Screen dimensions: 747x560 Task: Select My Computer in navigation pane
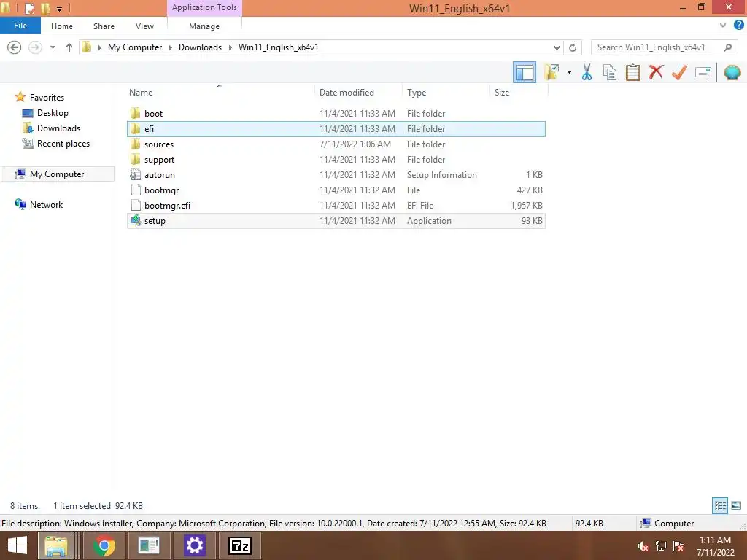coord(57,174)
